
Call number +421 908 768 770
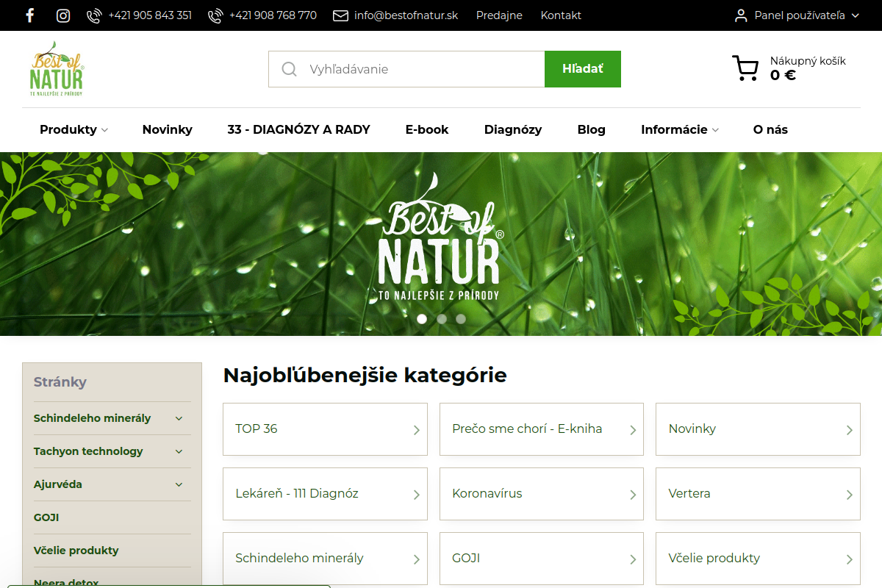coord(273,15)
